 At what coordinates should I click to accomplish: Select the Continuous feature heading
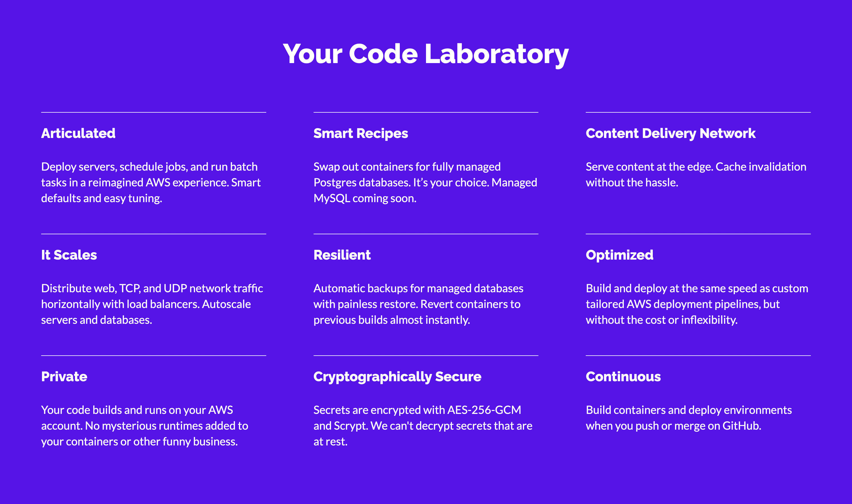pos(623,376)
